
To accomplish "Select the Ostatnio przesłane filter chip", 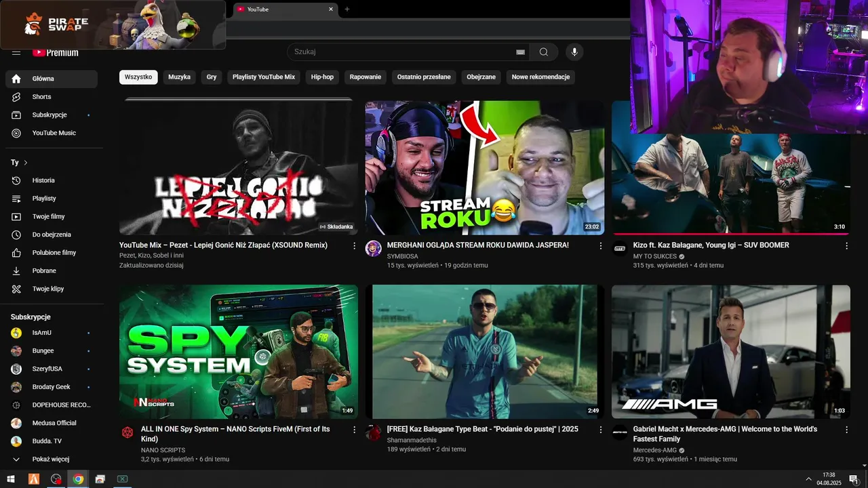I will click(x=424, y=77).
